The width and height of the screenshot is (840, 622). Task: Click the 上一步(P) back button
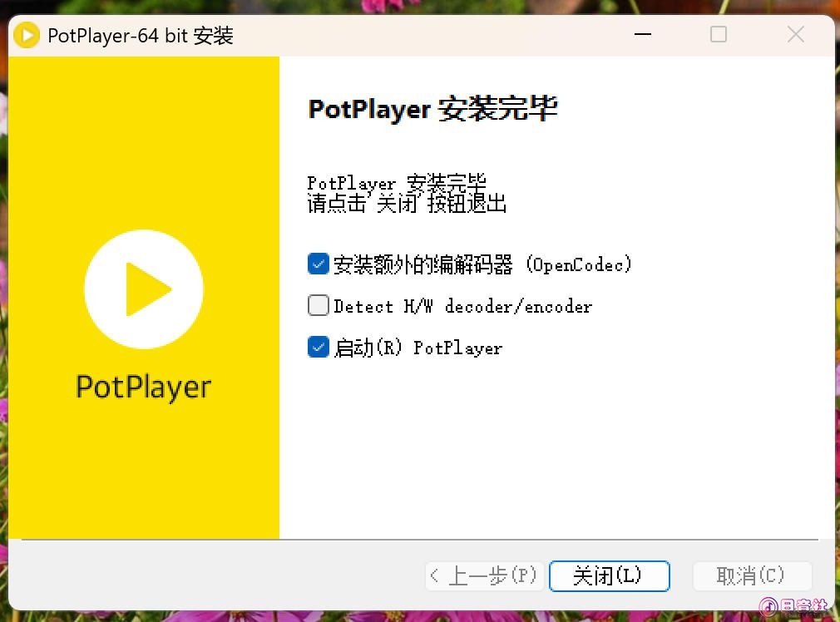485,575
